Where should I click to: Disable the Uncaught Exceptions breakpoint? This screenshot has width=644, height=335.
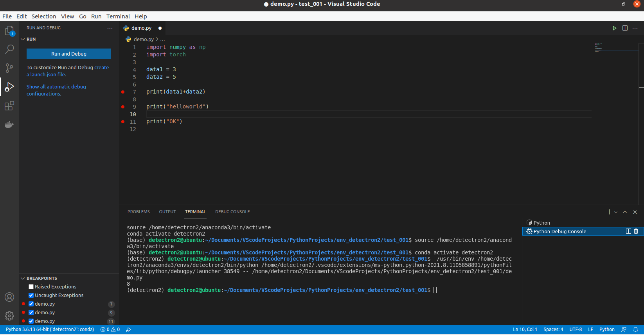pyautogui.click(x=31, y=295)
